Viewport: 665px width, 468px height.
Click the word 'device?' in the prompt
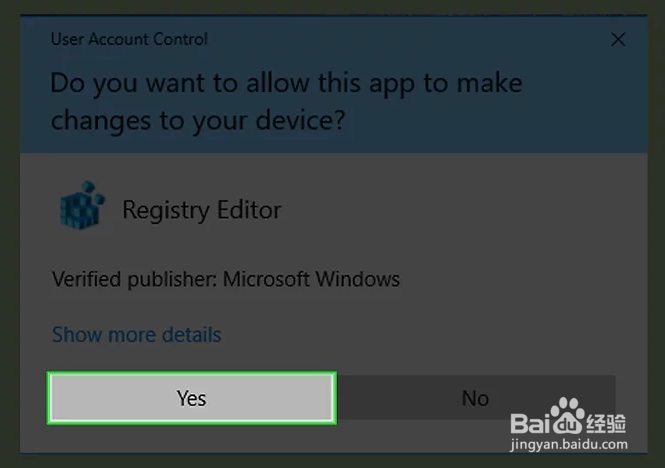coord(301,121)
